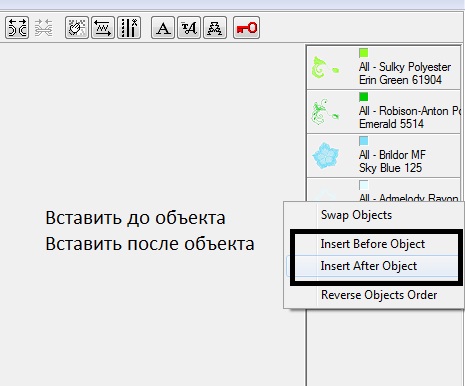Select the 'Sky Blue 125' thread label

tap(390, 168)
